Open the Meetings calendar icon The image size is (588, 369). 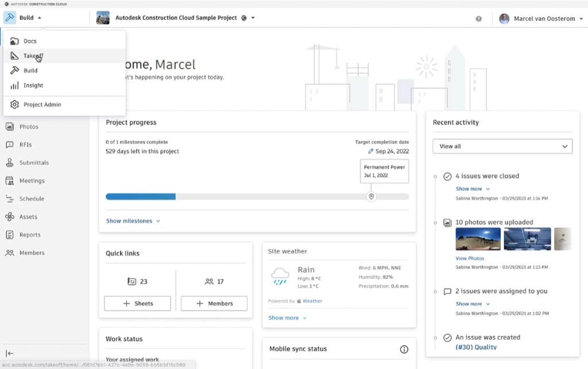(x=10, y=180)
